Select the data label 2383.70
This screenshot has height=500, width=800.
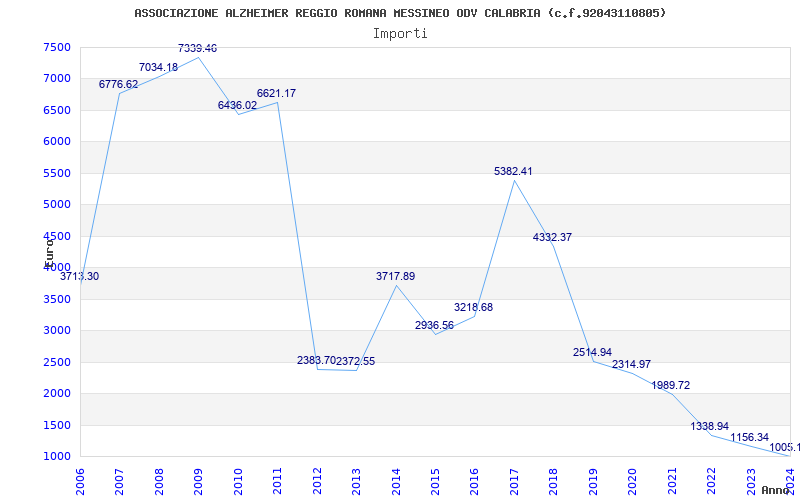tap(316, 361)
